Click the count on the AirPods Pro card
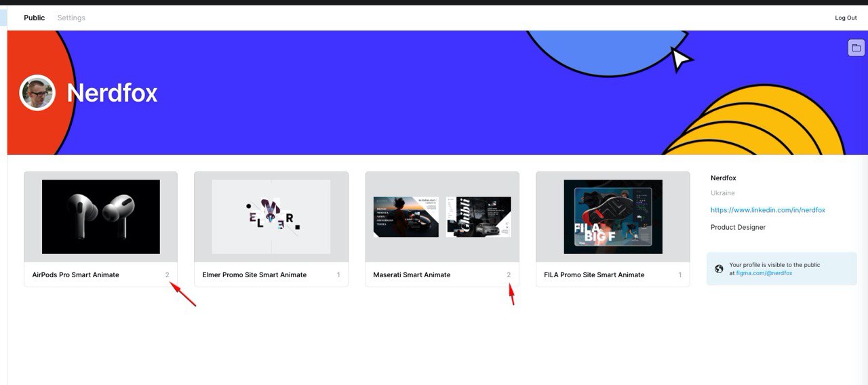Image resolution: width=868 pixels, height=385 pixels. pos(167,275)
